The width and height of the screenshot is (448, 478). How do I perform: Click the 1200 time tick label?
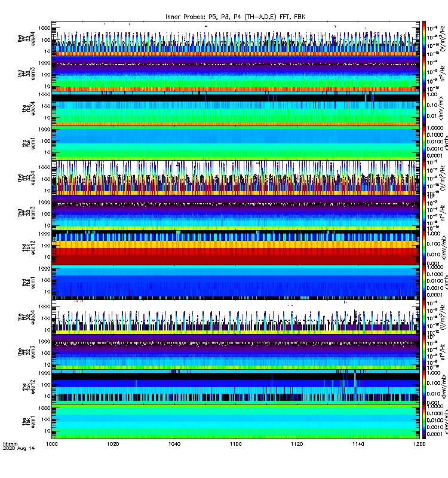419,444
